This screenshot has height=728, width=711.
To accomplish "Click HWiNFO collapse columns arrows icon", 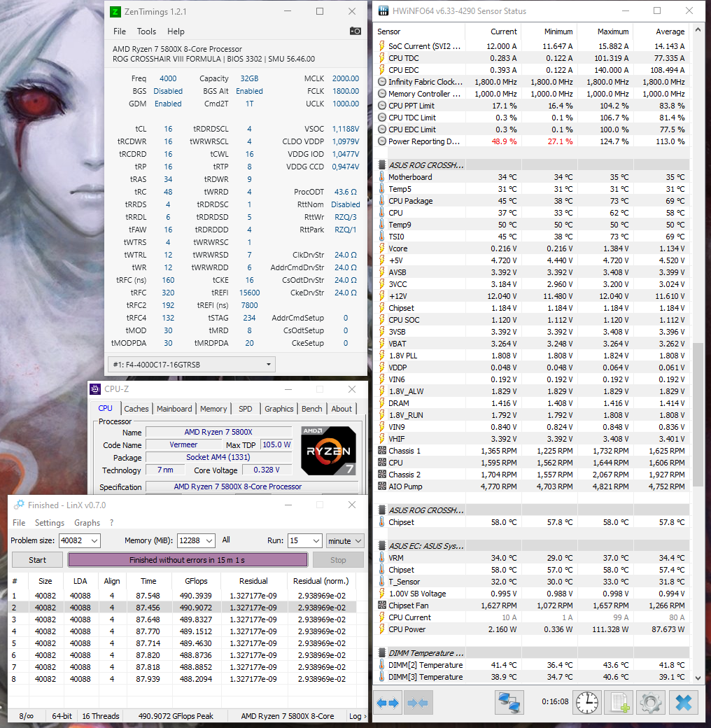I will [418, 703].
